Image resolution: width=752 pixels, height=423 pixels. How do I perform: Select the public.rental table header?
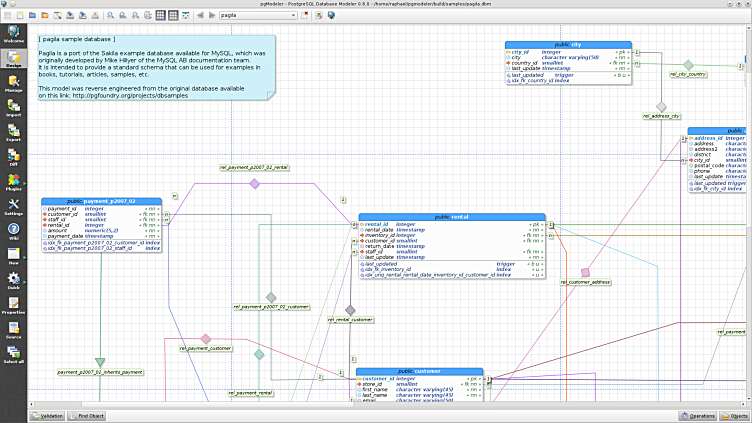[x=453, y=217]
